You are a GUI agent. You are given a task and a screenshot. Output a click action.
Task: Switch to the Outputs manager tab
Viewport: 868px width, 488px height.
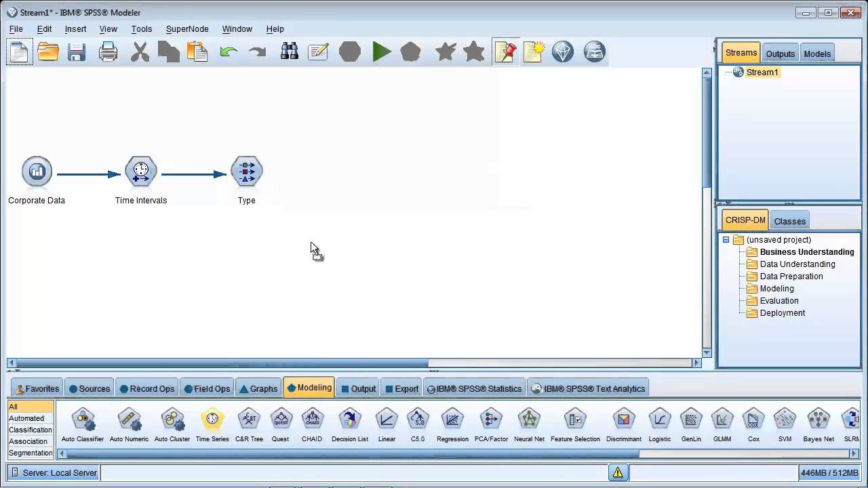pos(780,54)
